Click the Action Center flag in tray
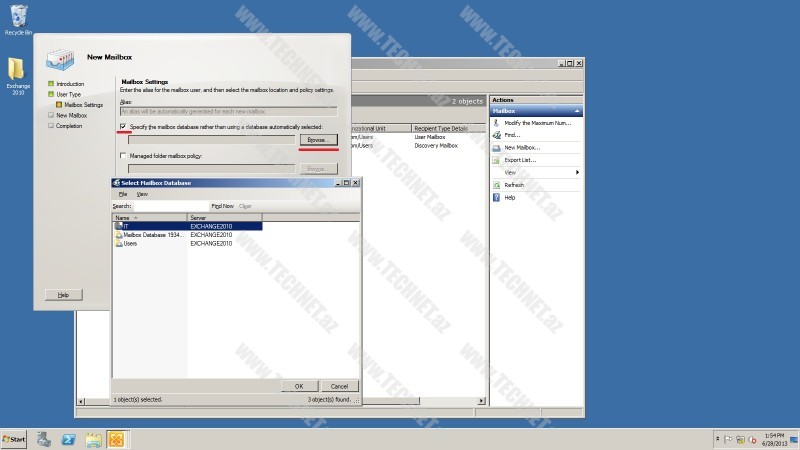This screenshot has height=450, width=800. (728, 439)
